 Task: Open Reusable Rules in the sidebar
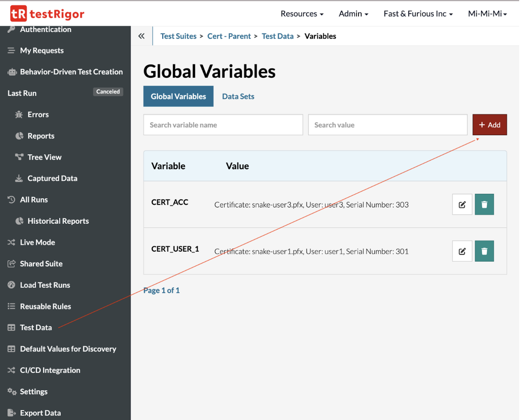pyautogui.click(x=45, y=306)
